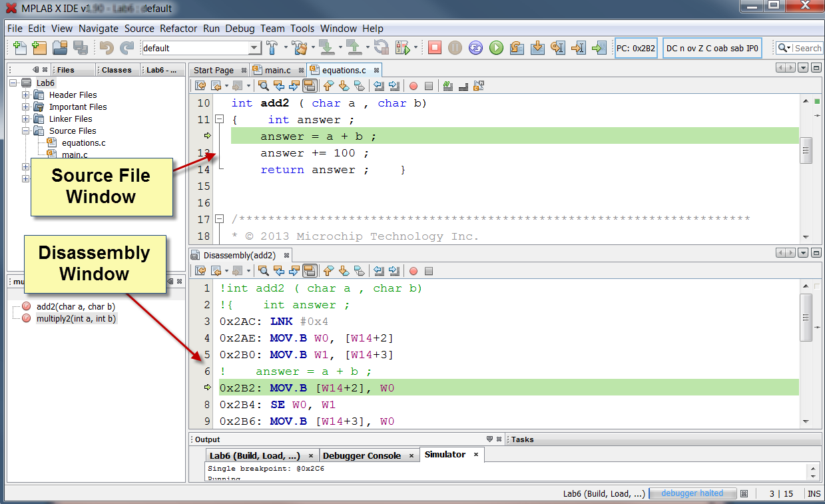
Task: Open the 'default' configuration dropdown
Action: click(x=254, y=48)
